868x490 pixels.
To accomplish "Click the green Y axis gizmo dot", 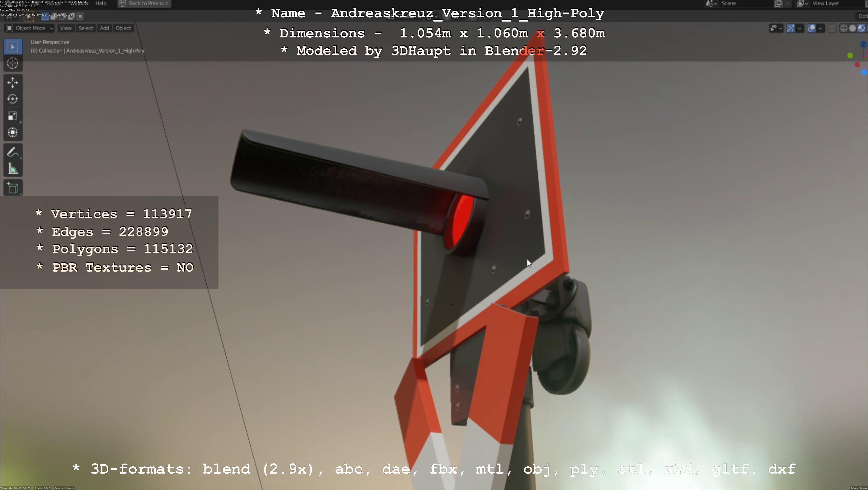I will pos(850,56).
